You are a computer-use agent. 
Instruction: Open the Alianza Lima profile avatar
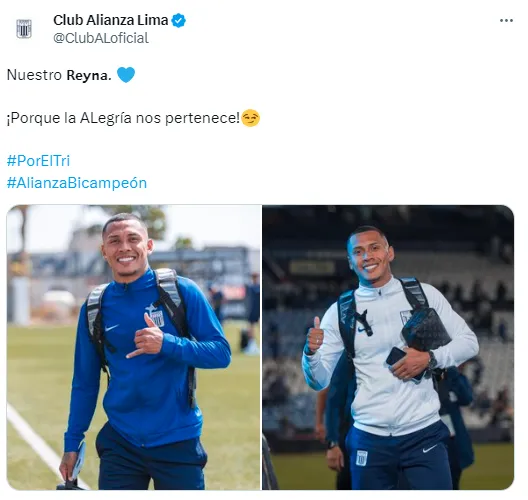coord(24,29)
